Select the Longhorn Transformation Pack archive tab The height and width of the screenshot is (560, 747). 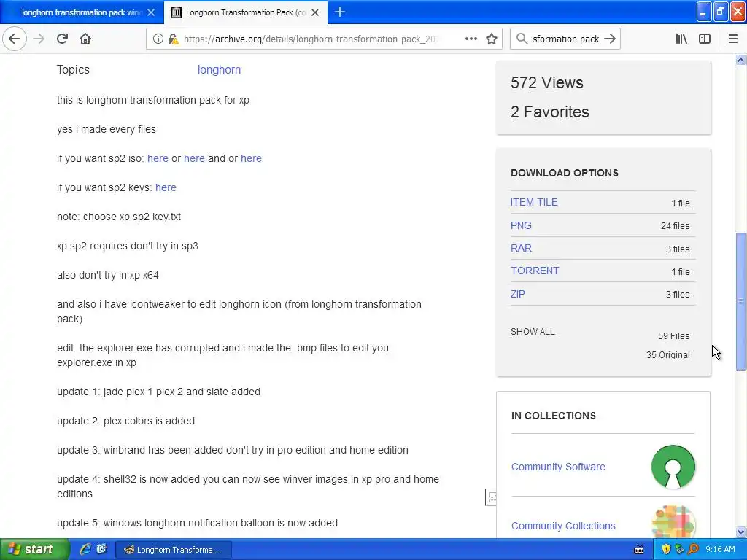click(x=245, y=12)
